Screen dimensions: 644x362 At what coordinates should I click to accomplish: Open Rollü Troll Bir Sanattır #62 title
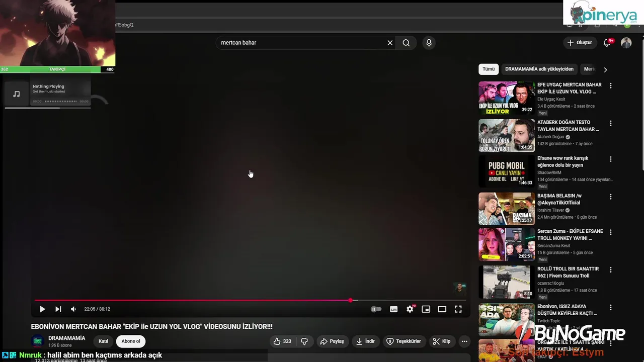(x=568, y=273)
